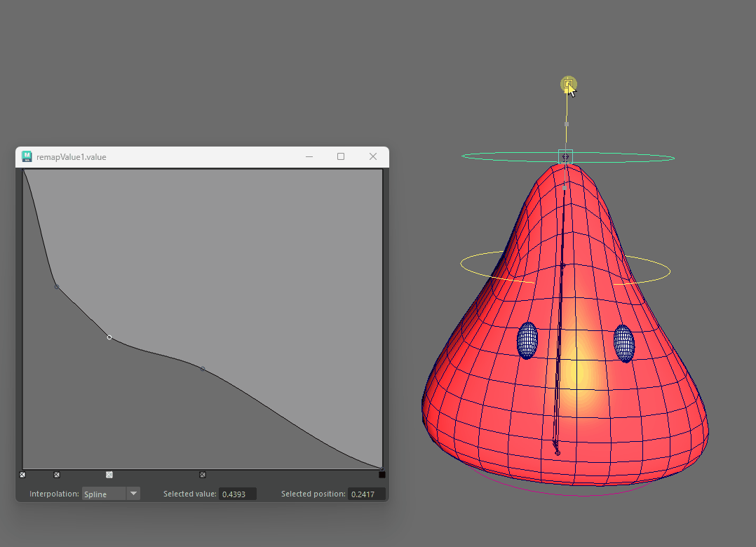Click the black square marker at the curve's right end
This screenshot has width=756, height=547.
pos(382,475)
